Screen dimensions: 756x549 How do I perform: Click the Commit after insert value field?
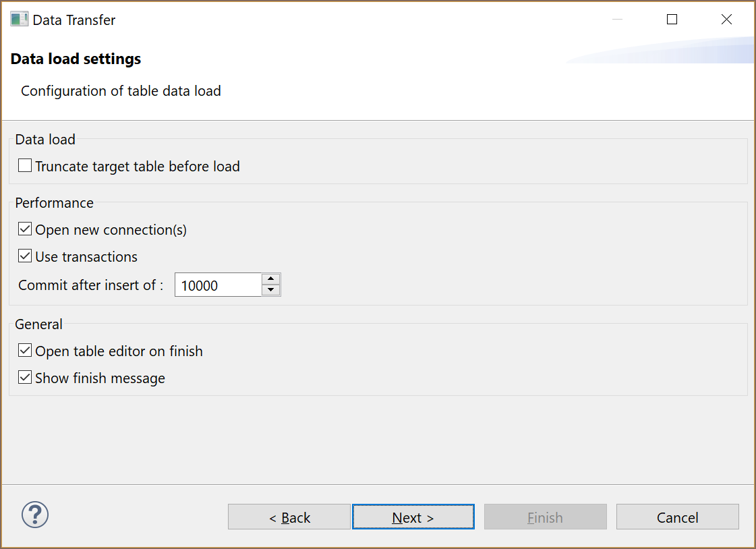click(x=217, y=285)
